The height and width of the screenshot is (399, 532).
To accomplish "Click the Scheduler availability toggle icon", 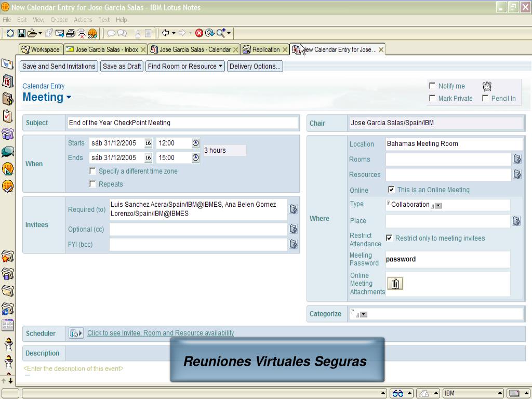I will pyautogui.click(x=76, y=333).
